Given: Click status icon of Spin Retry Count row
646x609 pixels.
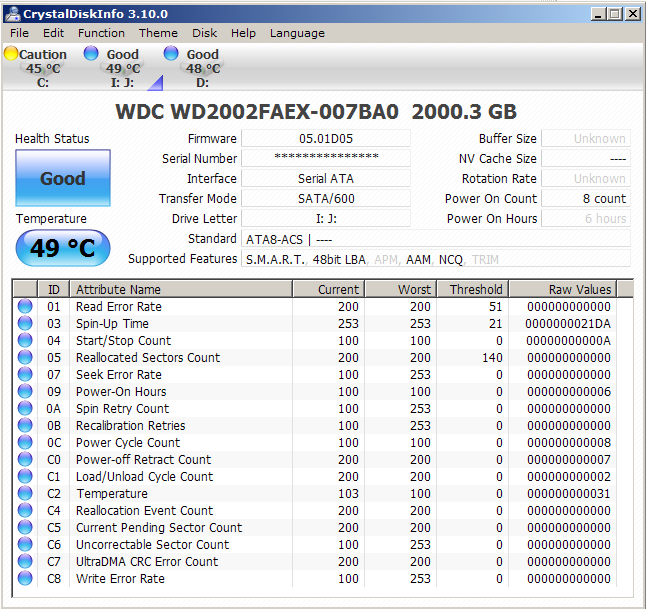Looking at the screenshot, I should [x=25, y=408].
